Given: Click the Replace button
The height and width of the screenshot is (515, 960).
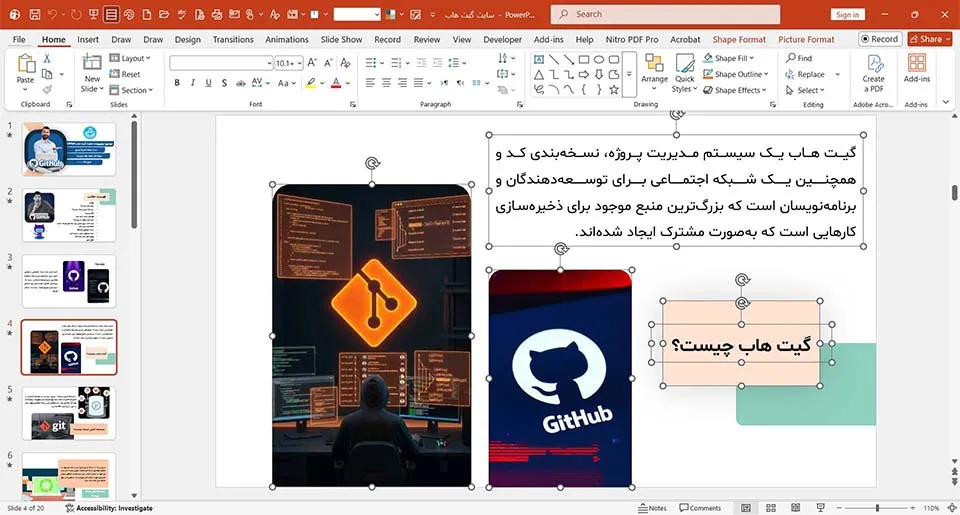Looking at the screenshot, I should pos(805,74).
